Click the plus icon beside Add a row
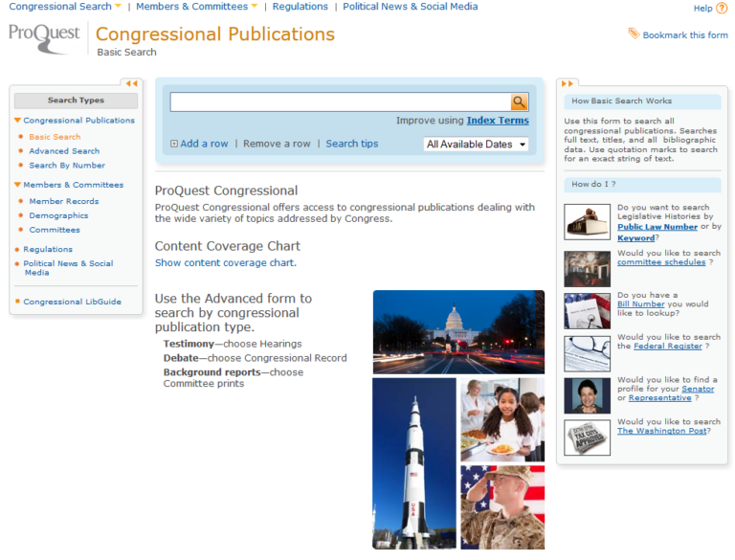 click(174, 144)
